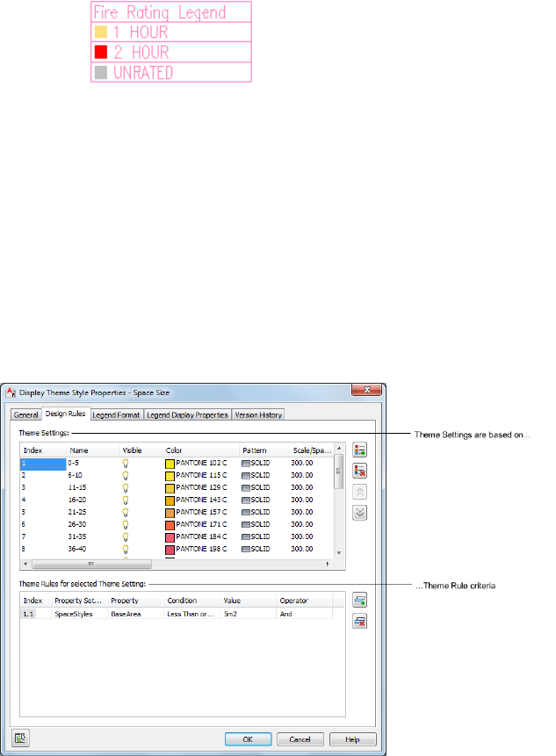Click the PANTONE 143 C color swatch
556x756 pixels.
tap(170, 500)
